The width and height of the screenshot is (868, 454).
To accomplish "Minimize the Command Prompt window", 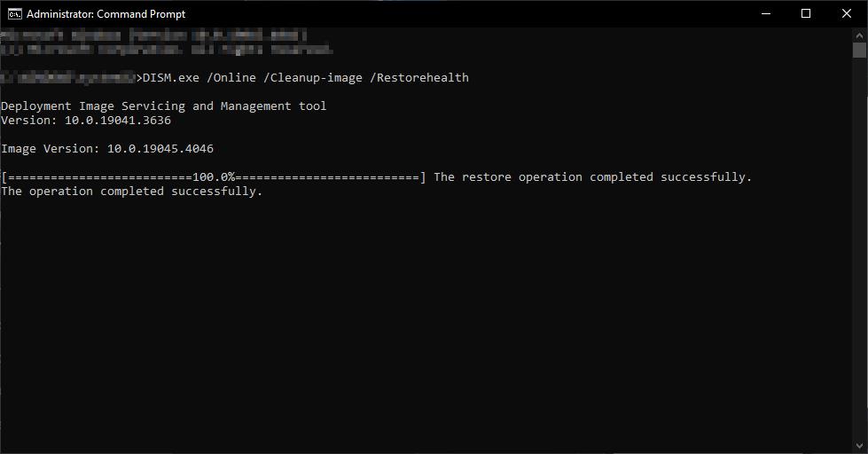I will 765,13.
